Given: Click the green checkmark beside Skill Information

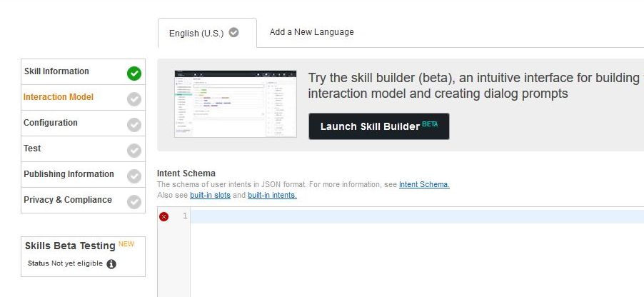Looking at the screenshot, I should (134, 73).
